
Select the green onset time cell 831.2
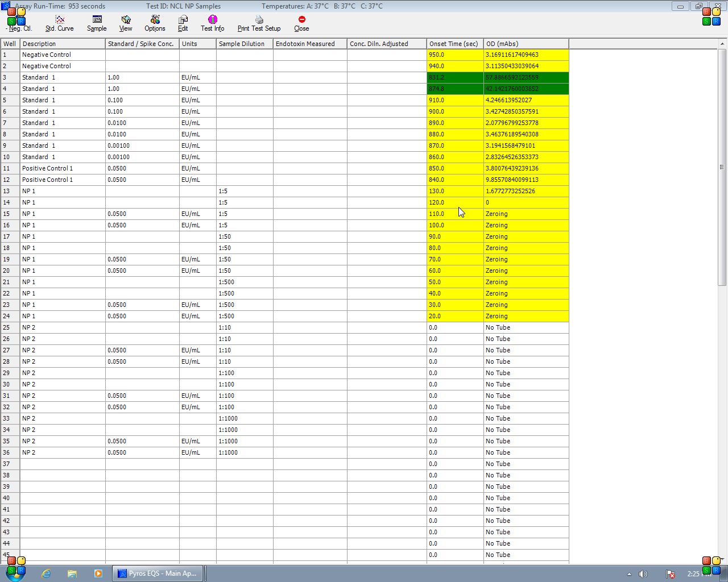pos(454,77)
